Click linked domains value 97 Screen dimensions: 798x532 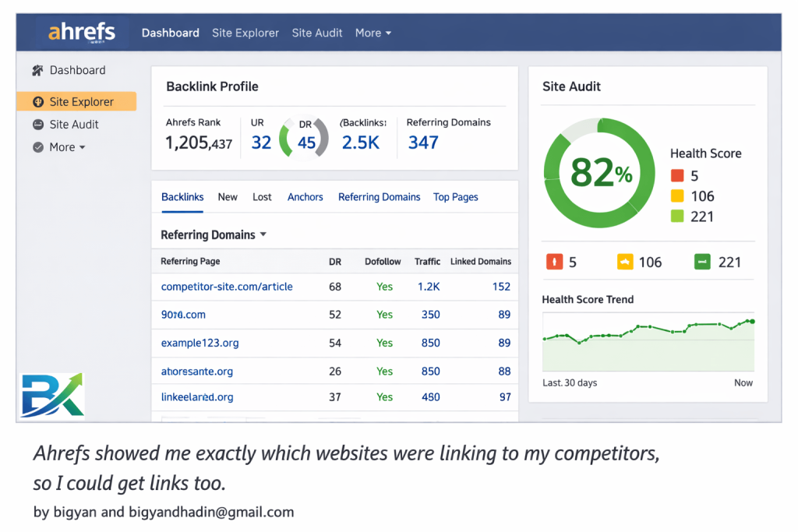pos(505,396)
